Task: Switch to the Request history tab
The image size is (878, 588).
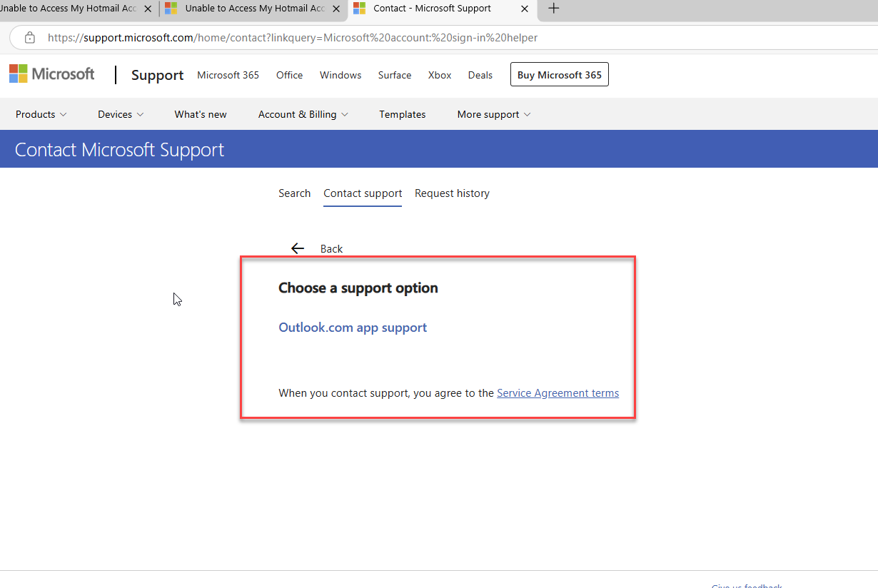Action: [452, 193]
